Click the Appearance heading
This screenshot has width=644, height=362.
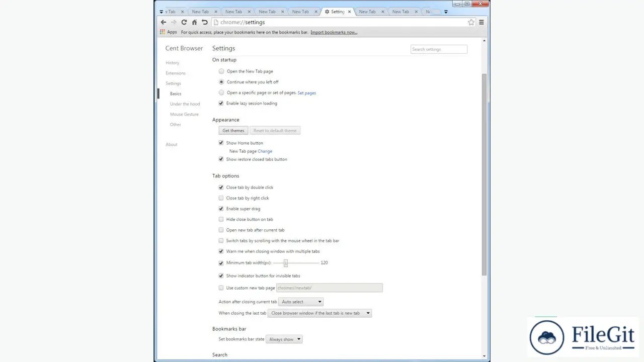coord(226,120)
